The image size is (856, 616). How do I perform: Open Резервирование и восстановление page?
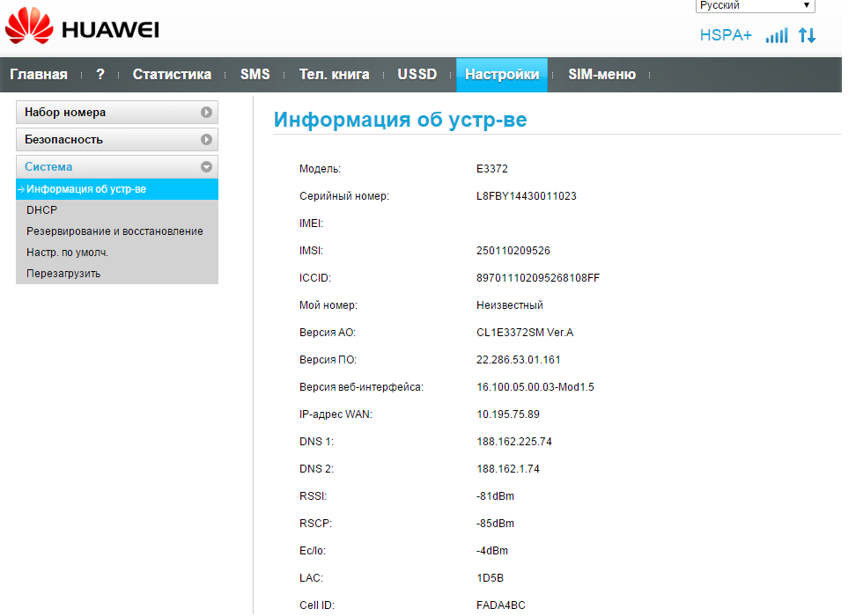pos(114,231)
